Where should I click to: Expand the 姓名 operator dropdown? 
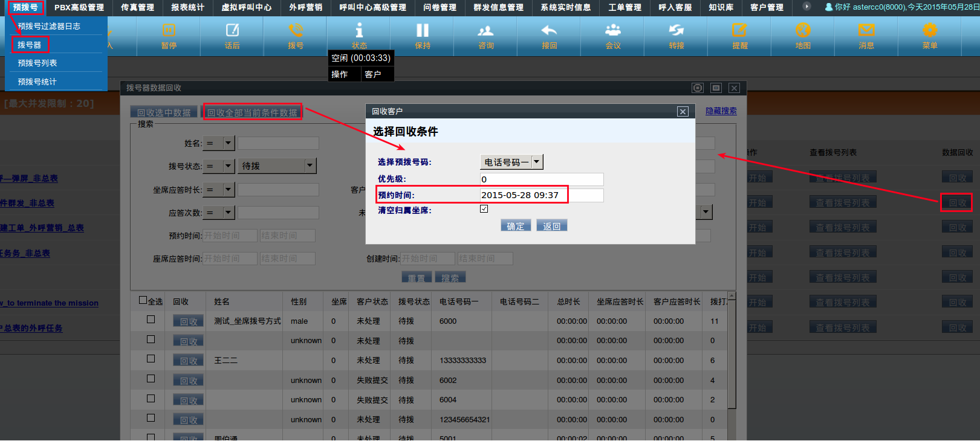point(228,143)
